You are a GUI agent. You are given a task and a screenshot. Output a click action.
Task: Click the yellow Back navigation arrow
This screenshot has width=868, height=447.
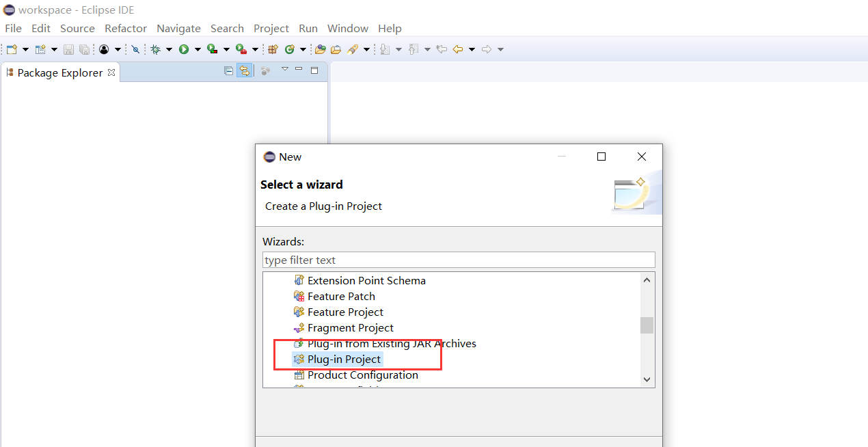click(x=458, y=49)
